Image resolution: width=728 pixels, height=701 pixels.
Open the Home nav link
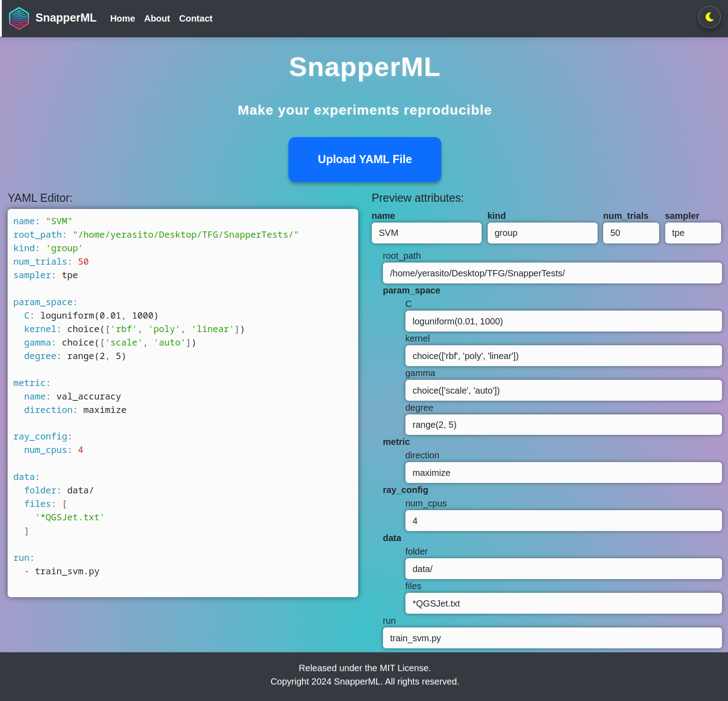coord(123,18)
